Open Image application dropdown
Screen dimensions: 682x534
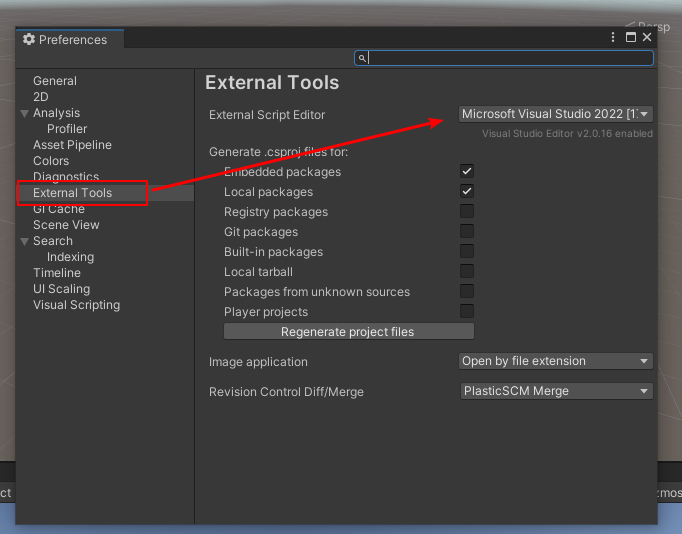click(x=556, y=361)
